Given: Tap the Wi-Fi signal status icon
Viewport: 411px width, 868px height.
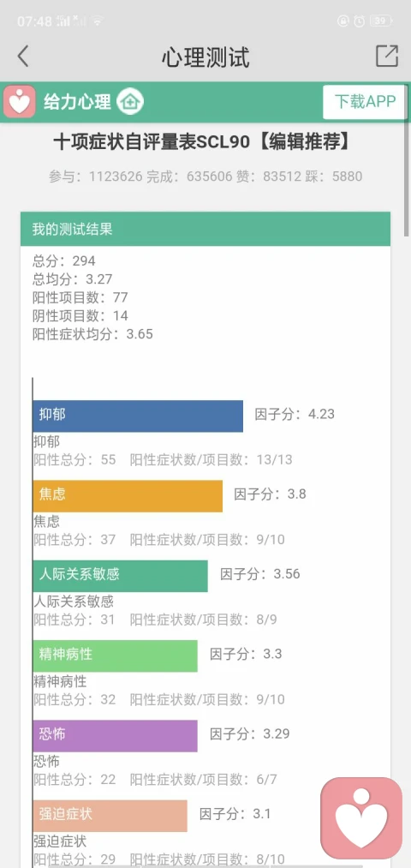Looking at the screenshot, I should tap(98, 21).
